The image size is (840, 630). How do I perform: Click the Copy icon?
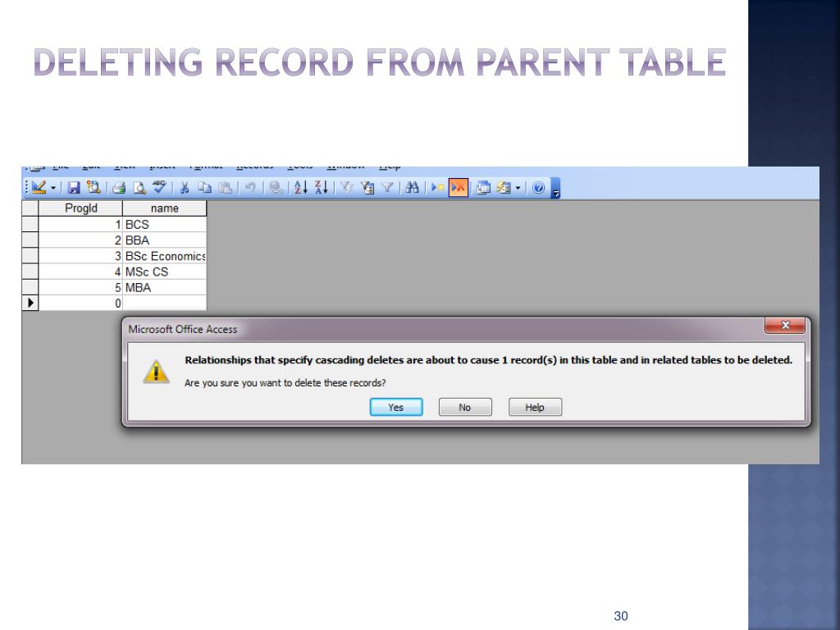[204, 188]
